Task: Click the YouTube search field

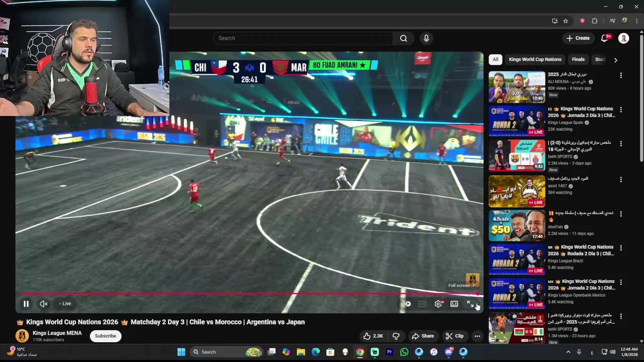Action: [x=303, y=38]
